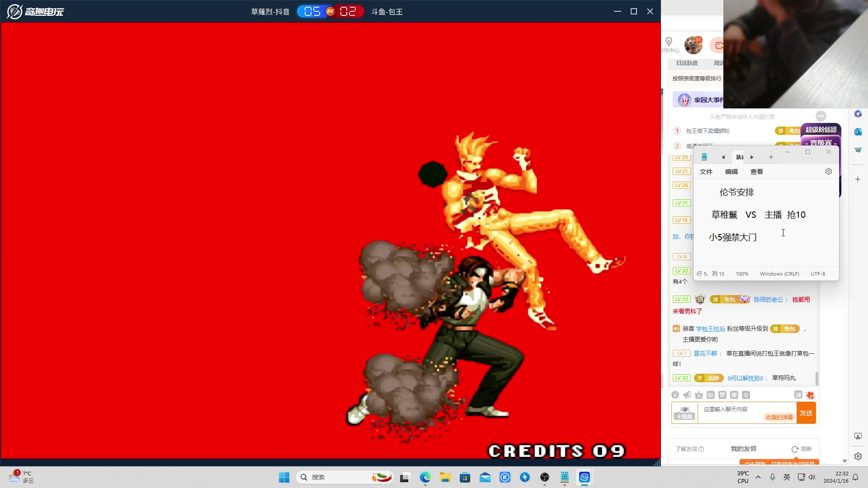
Task: Click the taskbar search box 搜索
Action: pos(345,477)
